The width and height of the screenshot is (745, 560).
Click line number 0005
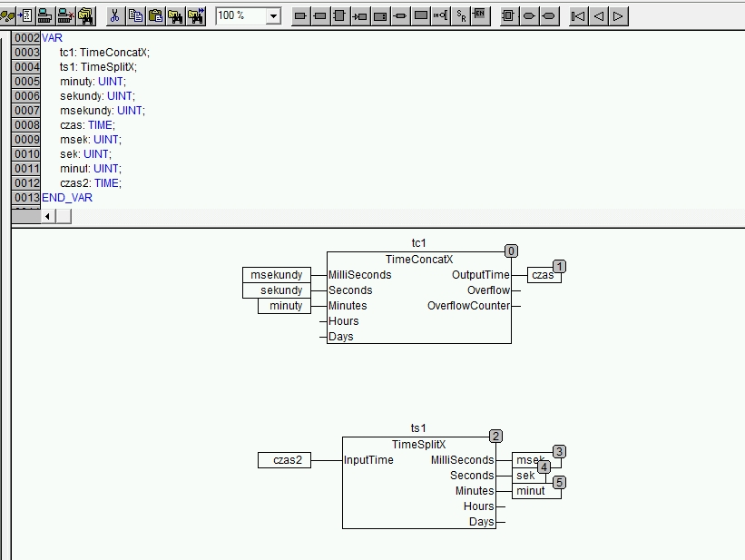[26, 82]
